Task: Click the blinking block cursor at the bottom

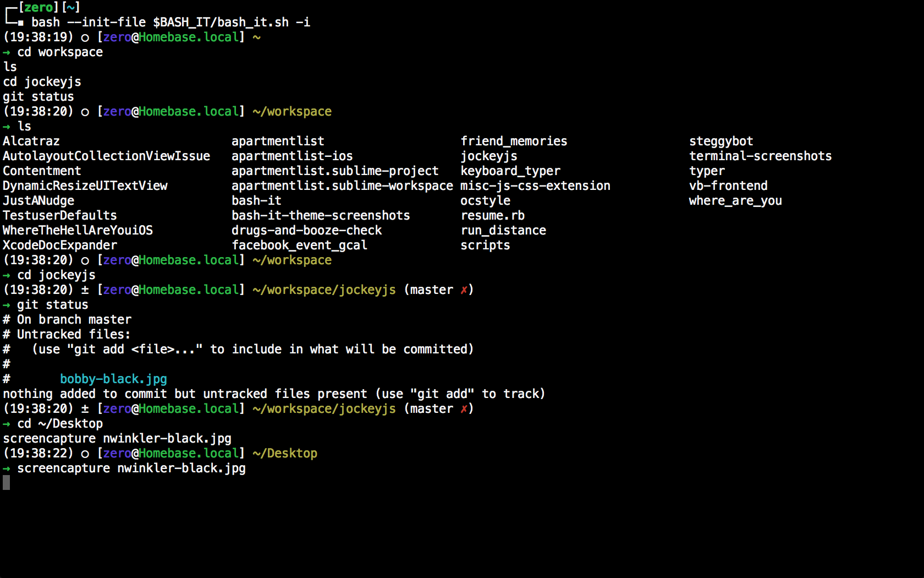Action: coord(7,483)
